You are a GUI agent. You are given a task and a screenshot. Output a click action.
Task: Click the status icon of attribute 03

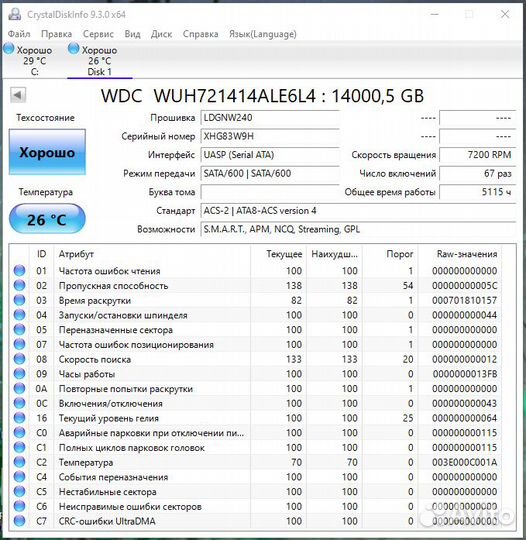point(20,300)
